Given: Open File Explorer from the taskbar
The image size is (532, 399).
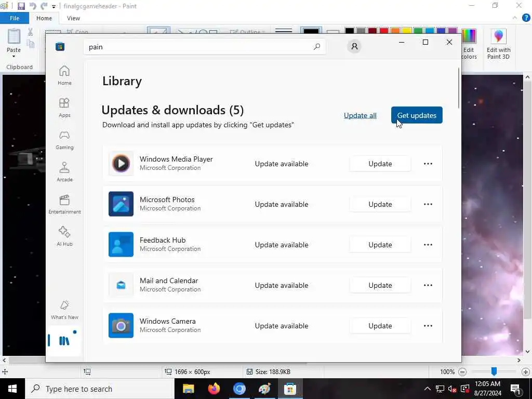Looking at the screenshot, I should point(188,389).
